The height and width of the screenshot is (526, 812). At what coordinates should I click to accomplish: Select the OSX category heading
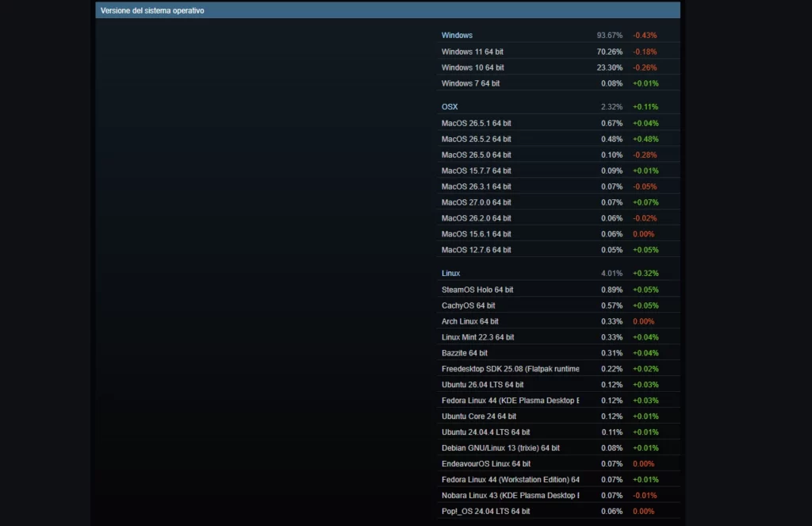click(x=450, y=107)
